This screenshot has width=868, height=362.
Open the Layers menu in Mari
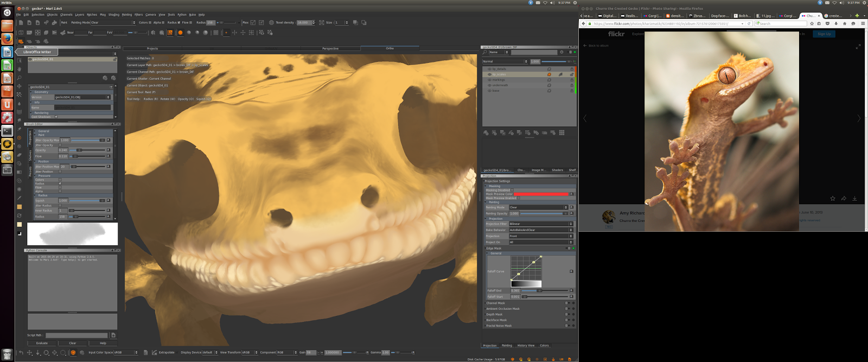80,15
